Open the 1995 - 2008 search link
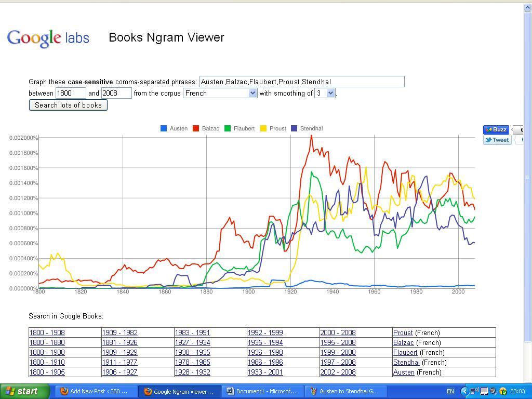The height and width of the screenshot is (399, 532). pos(338,343)
